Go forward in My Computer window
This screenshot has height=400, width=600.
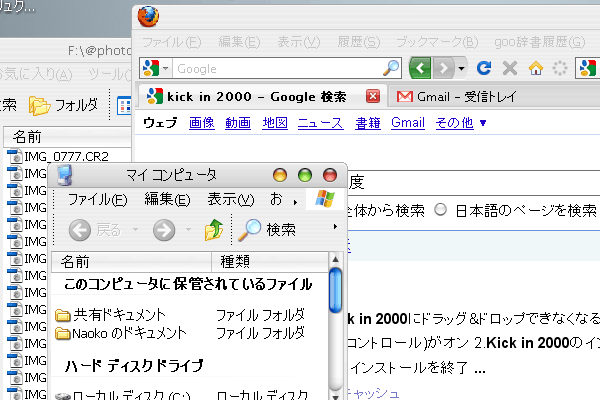(x=164, y=230)
